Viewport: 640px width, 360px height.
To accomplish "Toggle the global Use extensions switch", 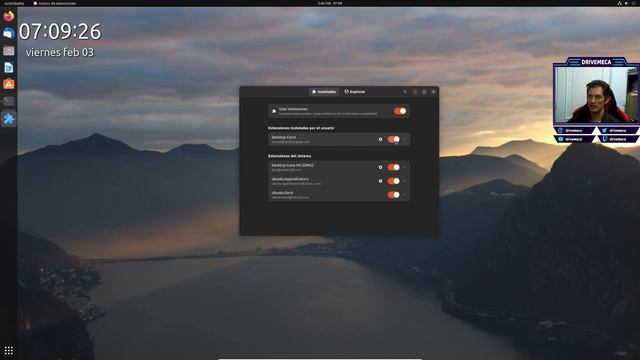I will point(400,111).
